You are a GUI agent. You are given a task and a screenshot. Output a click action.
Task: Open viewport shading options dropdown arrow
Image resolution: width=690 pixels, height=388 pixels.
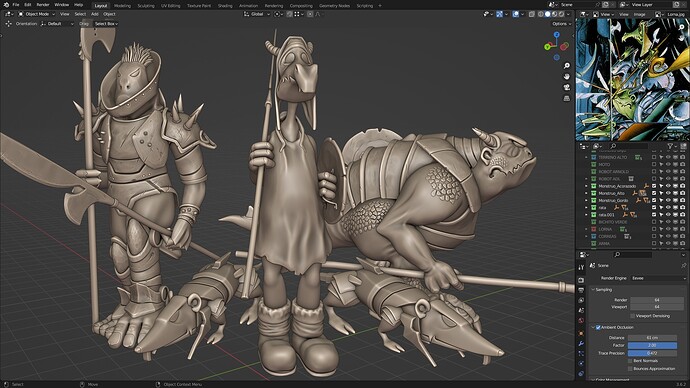[569, 14]
